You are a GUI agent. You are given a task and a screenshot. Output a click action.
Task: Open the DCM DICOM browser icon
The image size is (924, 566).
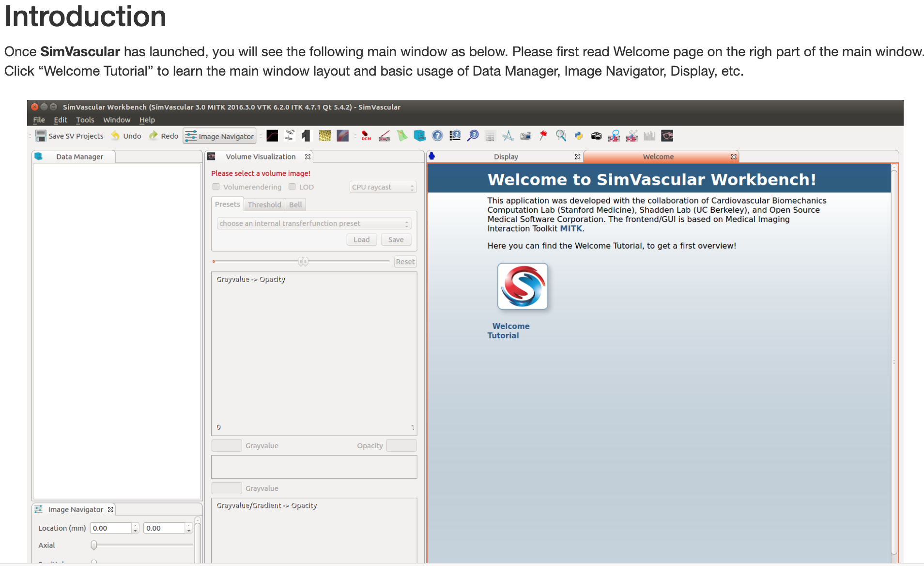pyautogui.click(x=366, y=136)
